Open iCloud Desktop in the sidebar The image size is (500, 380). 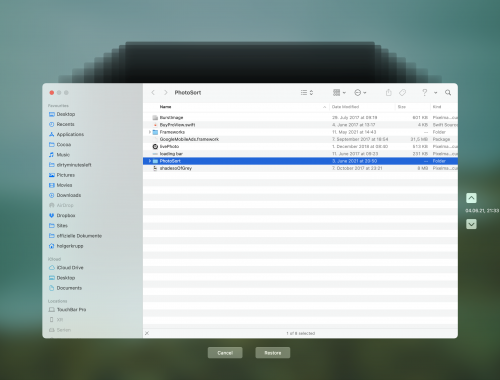point(66,278)
